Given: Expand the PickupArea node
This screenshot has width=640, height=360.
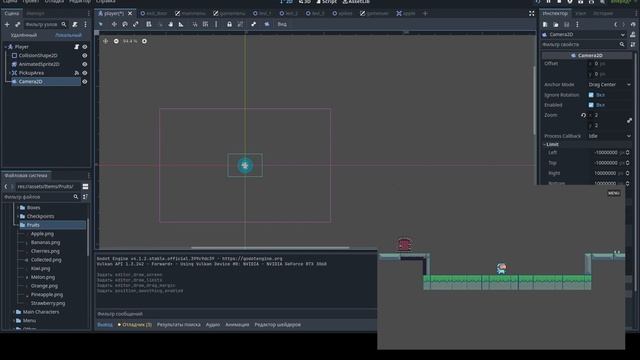Looking at the screenshot, I should tap(10, 73).
